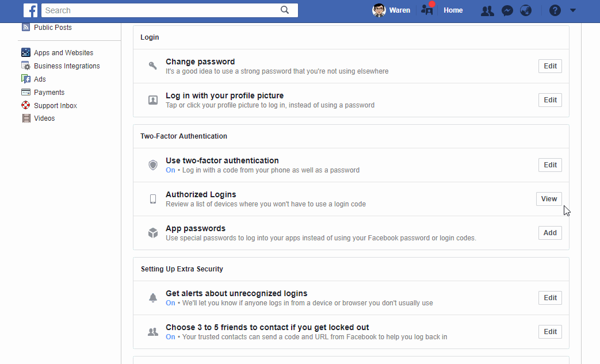Select Apps and Websites in the sidebar

coord(63,52)
